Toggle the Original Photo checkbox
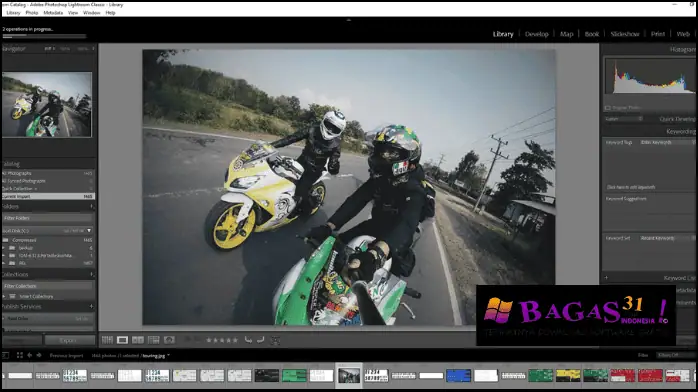Image resolution: width=698 pixels, height=392 pixels. tap(608, 108)
